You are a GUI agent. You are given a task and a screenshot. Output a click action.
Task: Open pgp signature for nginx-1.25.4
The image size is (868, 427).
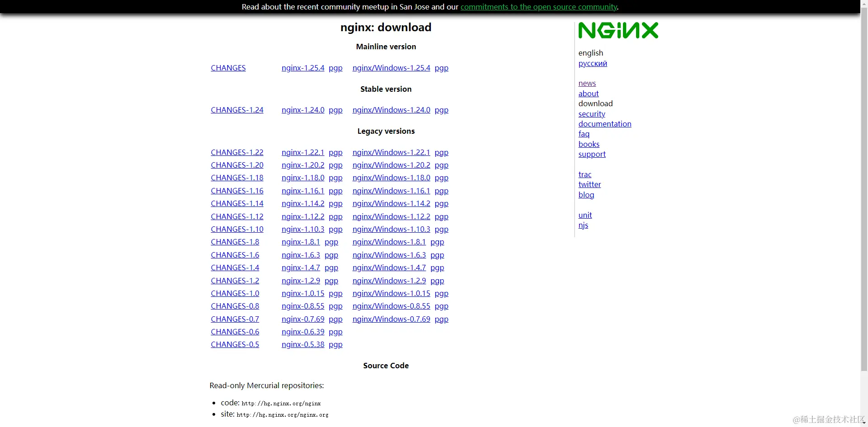pos(335,68)
